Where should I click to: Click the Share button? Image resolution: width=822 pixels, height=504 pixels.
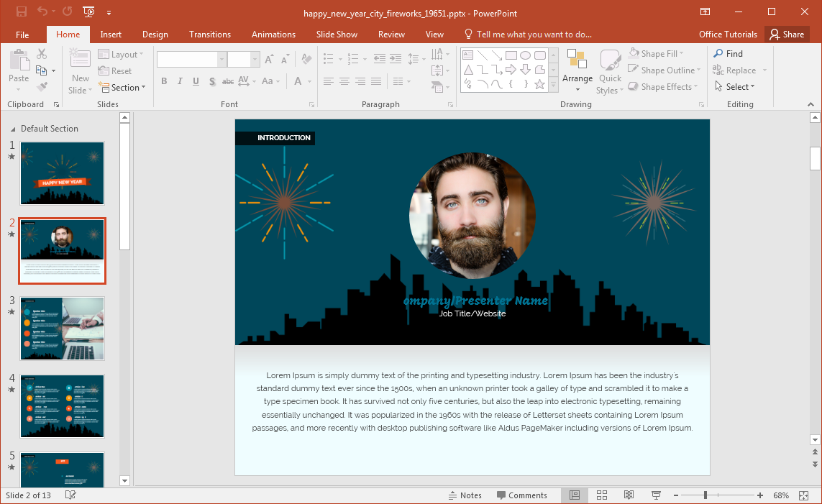point(786,35)
